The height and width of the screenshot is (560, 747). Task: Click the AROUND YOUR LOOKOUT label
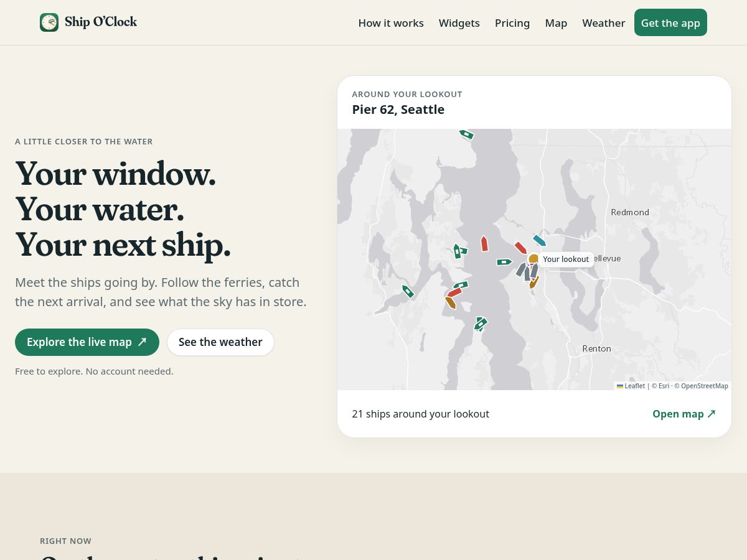coord(407,94)
